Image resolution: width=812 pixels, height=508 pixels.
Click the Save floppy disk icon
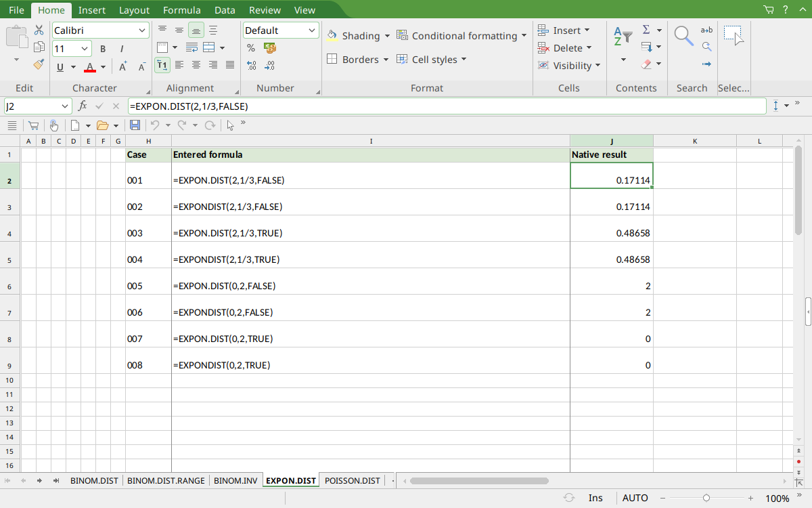(x=135, y=125)
